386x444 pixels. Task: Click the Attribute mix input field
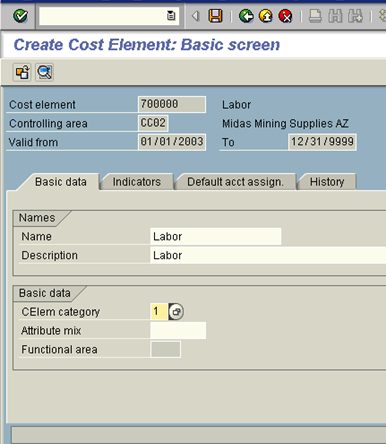coord(178,331)
